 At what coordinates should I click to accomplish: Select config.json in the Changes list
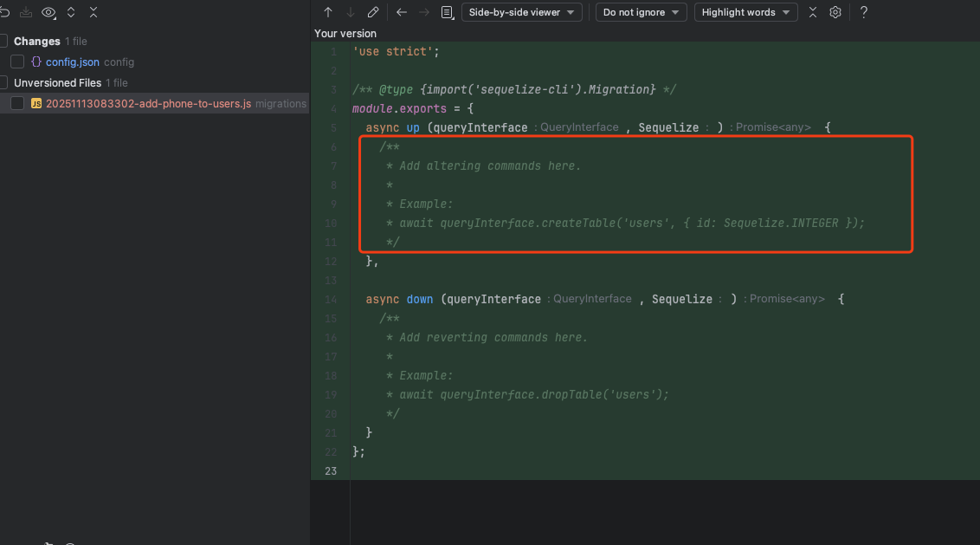coord(73,62)
